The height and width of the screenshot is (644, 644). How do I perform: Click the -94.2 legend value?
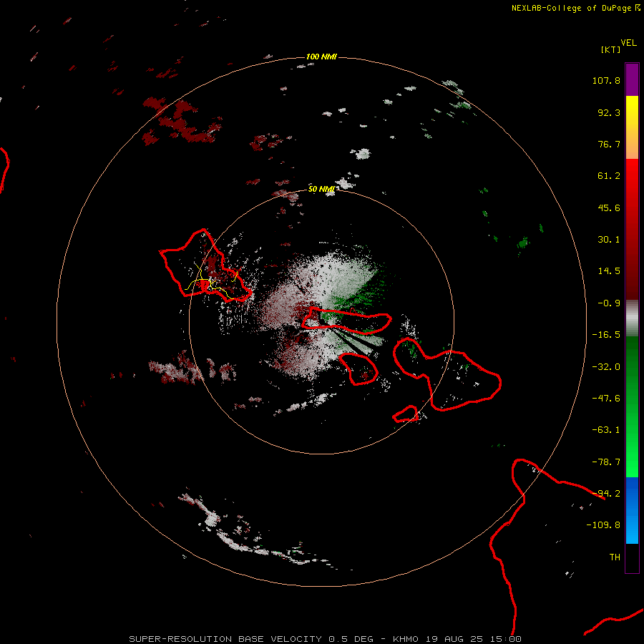pos(606,494)
